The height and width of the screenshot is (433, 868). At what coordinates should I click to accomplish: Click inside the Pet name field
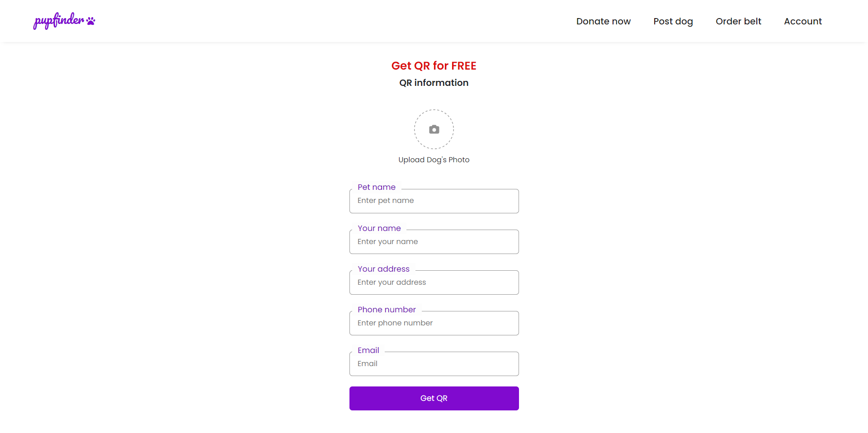[434, 201]
